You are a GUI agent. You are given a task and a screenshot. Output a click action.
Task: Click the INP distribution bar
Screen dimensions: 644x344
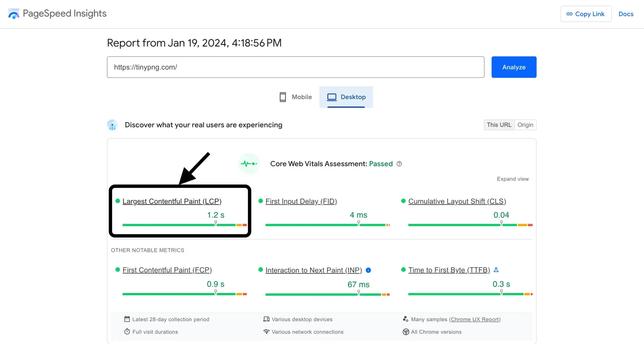coord(328,294)
